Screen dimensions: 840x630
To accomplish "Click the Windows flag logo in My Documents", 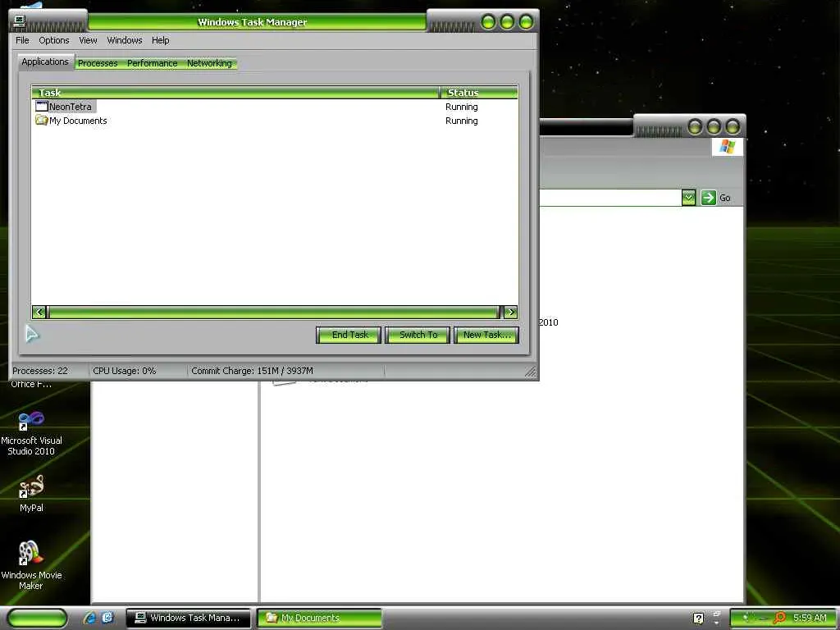I will point(728,147).
